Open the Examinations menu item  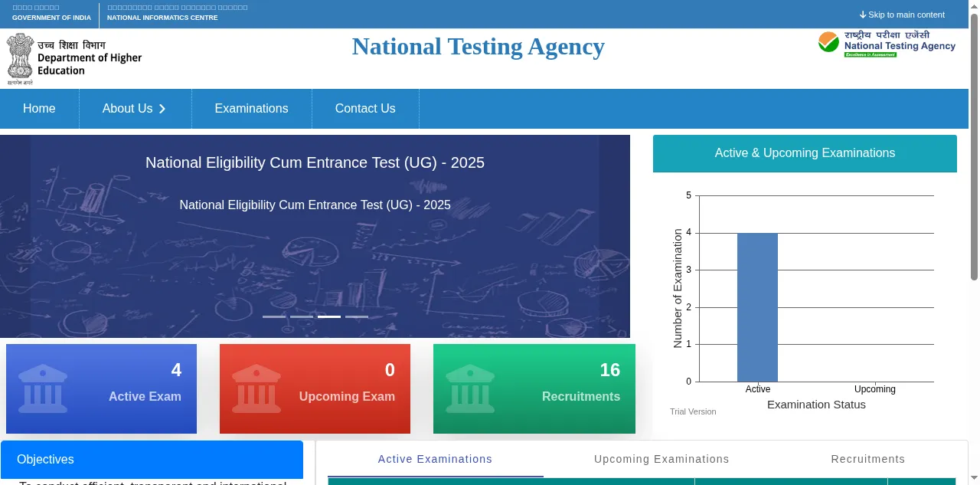click(x=251, y=109)
